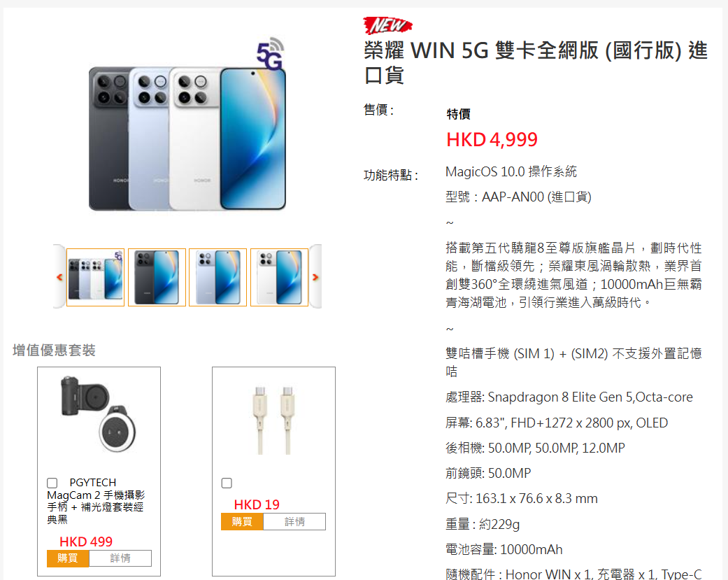Select the black phone thumbnail

pyautogui.click(x=157, y=277)
